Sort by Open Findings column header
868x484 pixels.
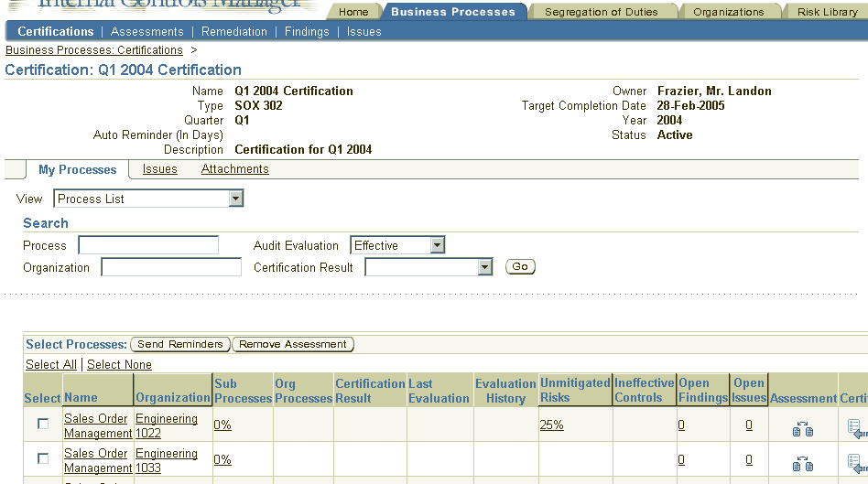pos(703,390)
